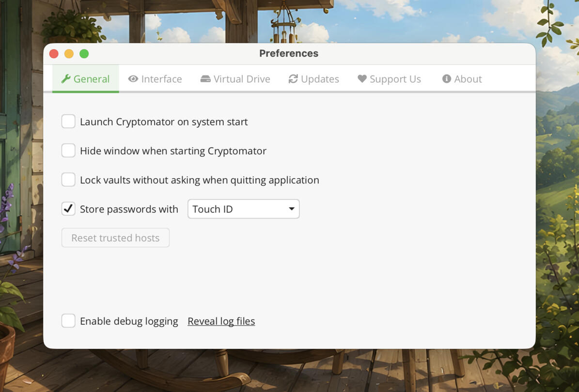Click the eye icon beside Interface
This screenshot has width=579, height=392.
point(133,79)
